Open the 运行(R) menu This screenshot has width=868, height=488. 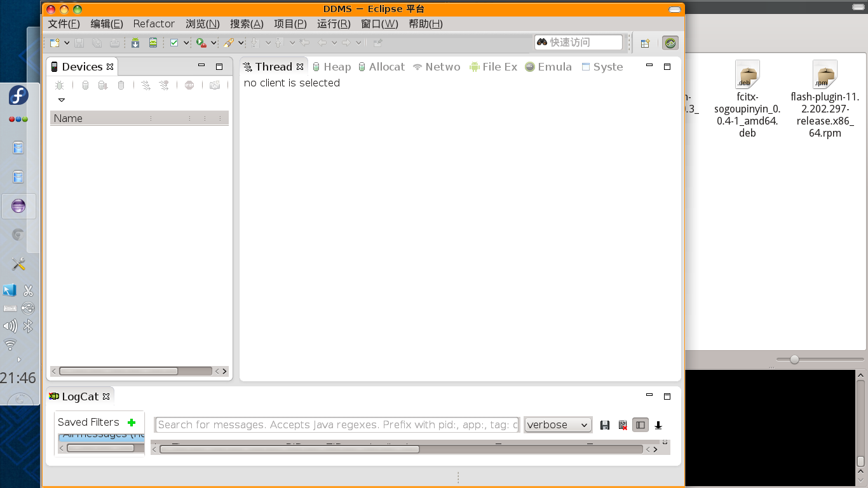(x=334, y=24)
